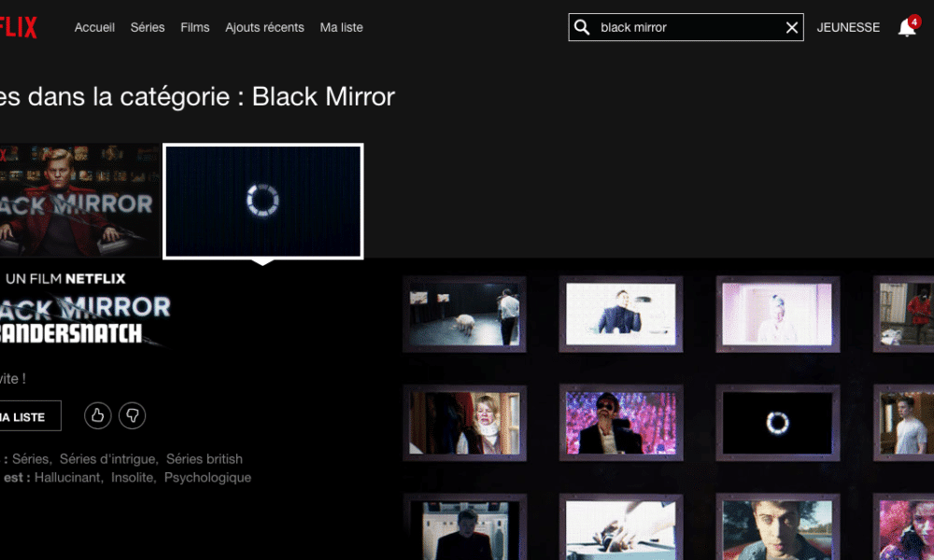Image resolution: width=934 pixels, height=560 pixels.
Task: Open the Films menu item
Action: point(195,28)
